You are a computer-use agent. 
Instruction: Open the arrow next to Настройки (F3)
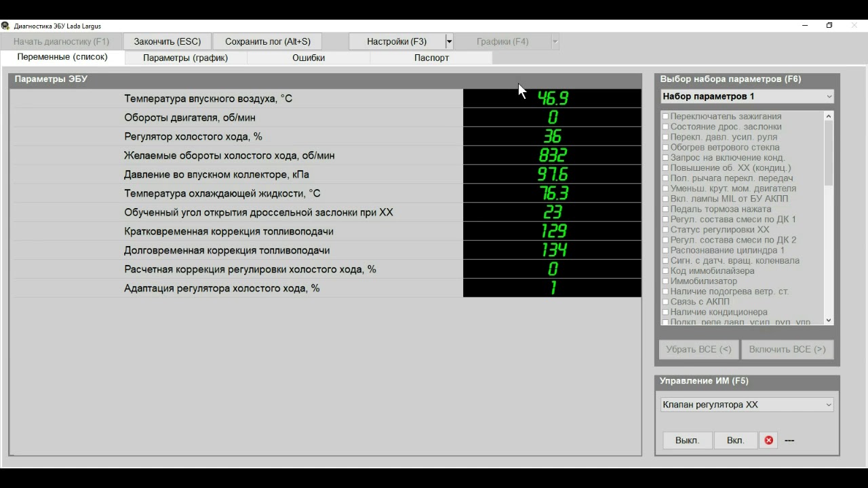449,41
